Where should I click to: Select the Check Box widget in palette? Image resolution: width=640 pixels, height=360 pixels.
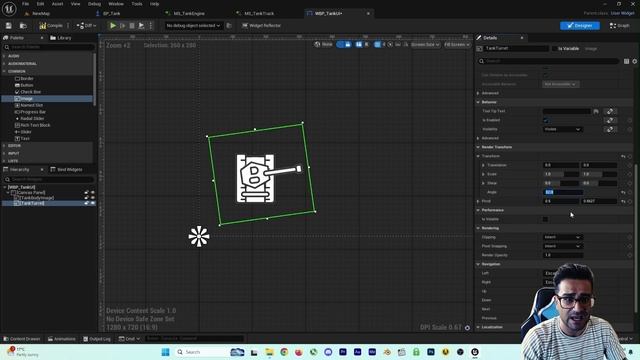pyautogui.click(x=30, y=92)
